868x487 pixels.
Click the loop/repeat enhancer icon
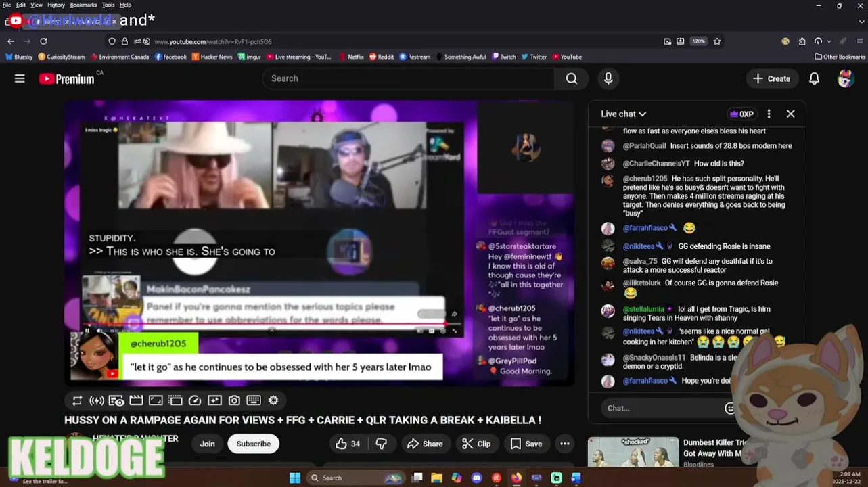coord(77,400)
